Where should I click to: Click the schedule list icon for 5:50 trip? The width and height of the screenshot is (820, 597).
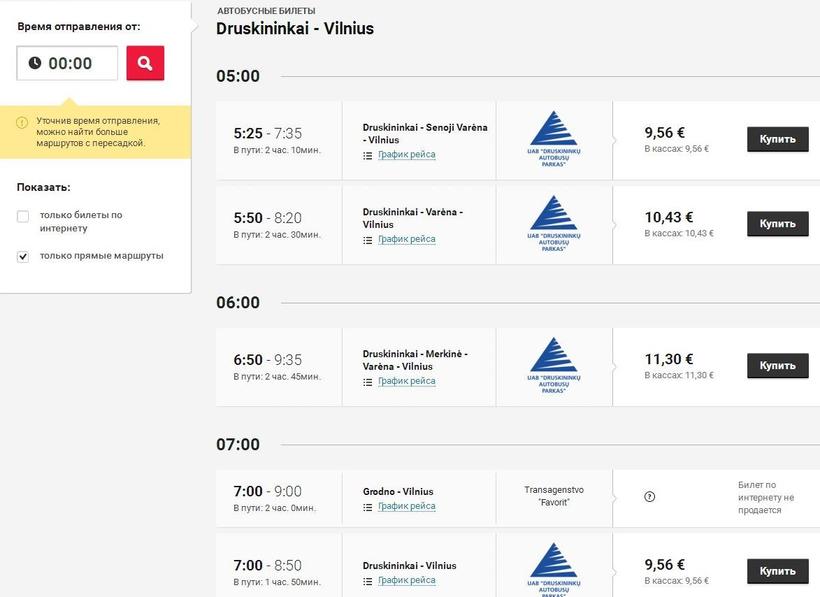click(x=368, y=239)
